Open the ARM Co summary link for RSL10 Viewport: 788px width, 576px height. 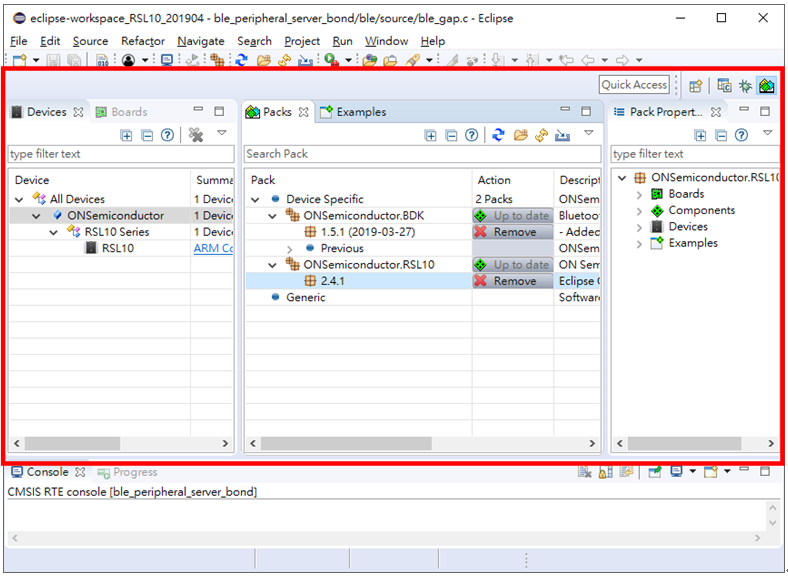coord(213,249)
